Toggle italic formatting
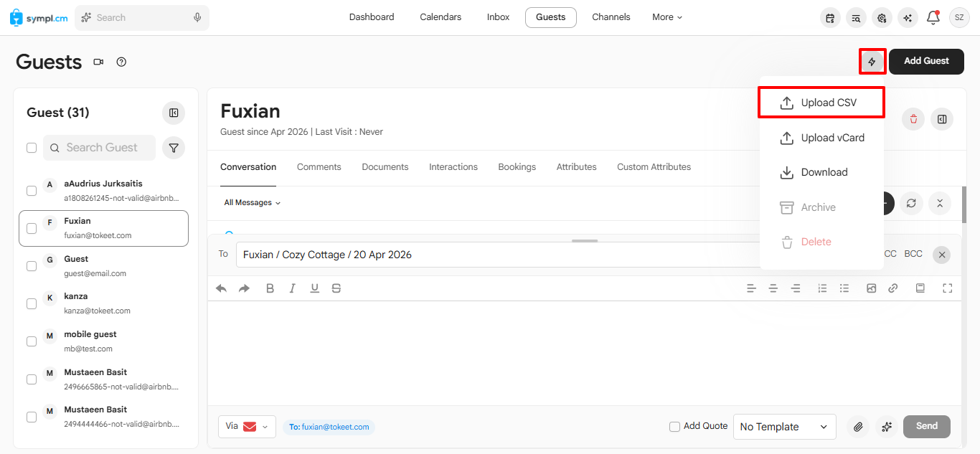This screenshot has width=980, height=454. coord(292,288)
